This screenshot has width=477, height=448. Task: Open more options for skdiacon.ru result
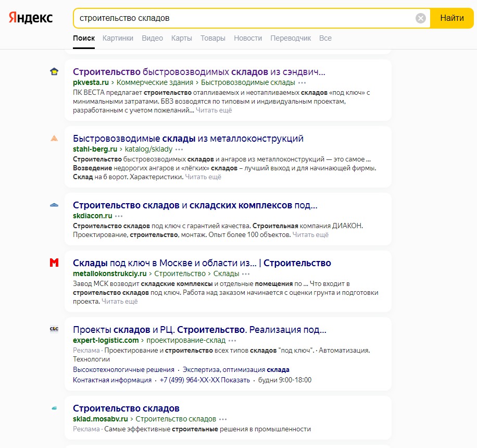click(x=119, y=216)
